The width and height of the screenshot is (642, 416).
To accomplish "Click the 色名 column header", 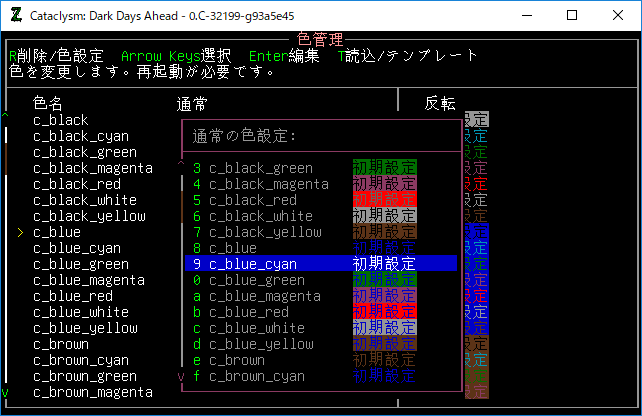I will (48, 103).
